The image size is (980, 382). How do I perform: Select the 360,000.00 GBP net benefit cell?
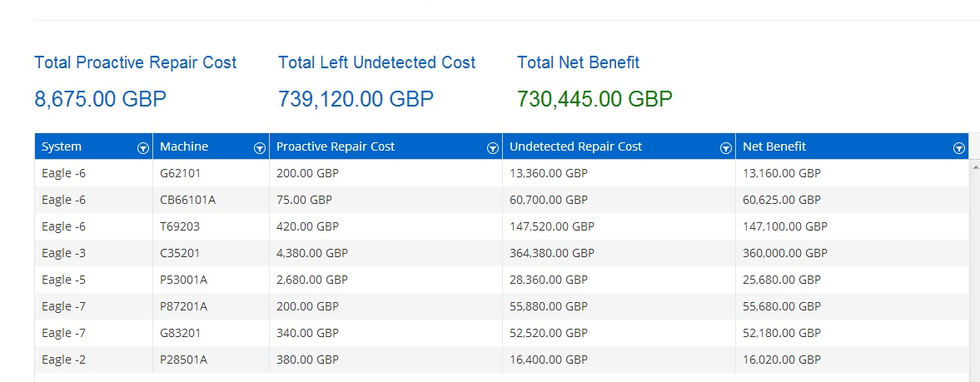pyautogui.click(x=784, y=253)
